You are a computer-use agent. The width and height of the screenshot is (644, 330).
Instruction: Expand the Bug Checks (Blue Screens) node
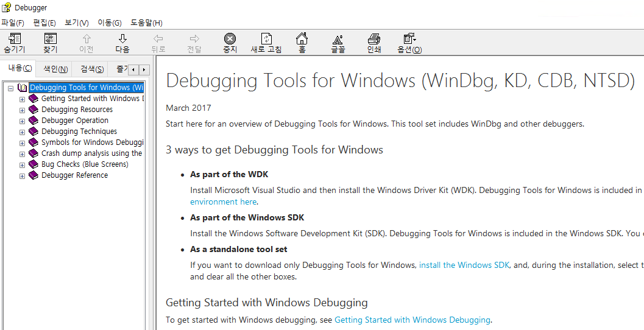[22, 164]
